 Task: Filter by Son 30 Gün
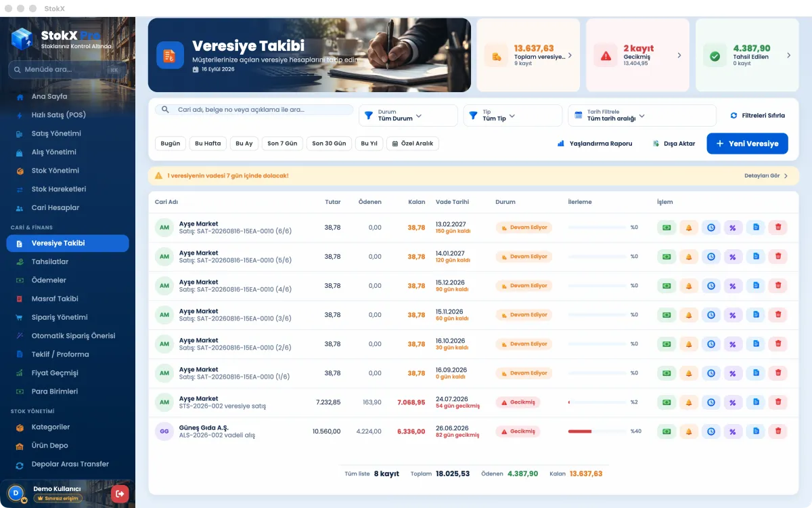329,144
